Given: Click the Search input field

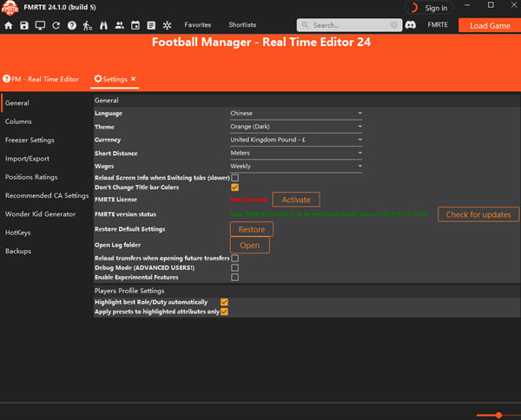Looking at the screenshot, I should [343, 25].
